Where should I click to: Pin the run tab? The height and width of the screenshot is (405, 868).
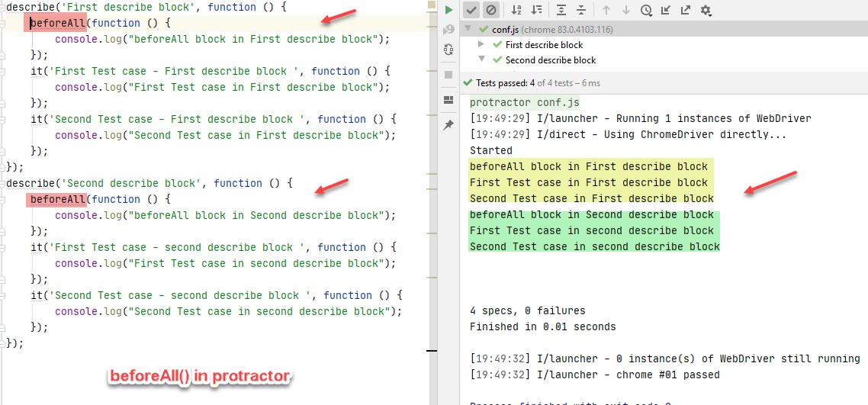(x=449, y=125)
